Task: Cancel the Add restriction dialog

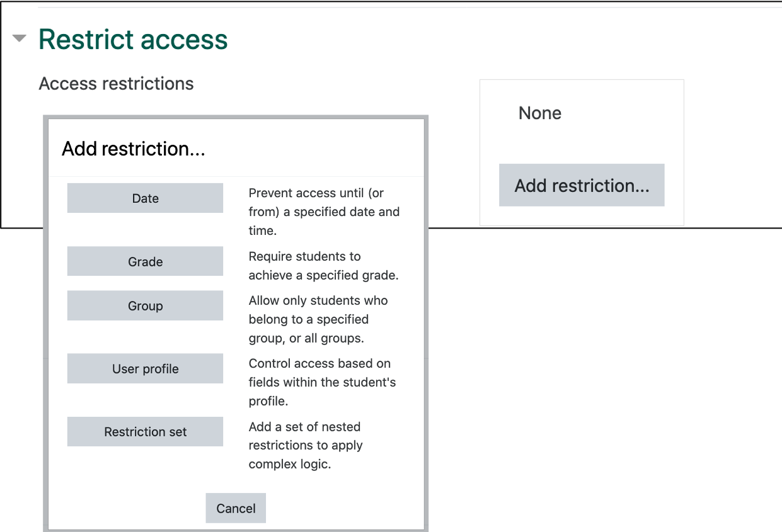Action: click(236, 508)
